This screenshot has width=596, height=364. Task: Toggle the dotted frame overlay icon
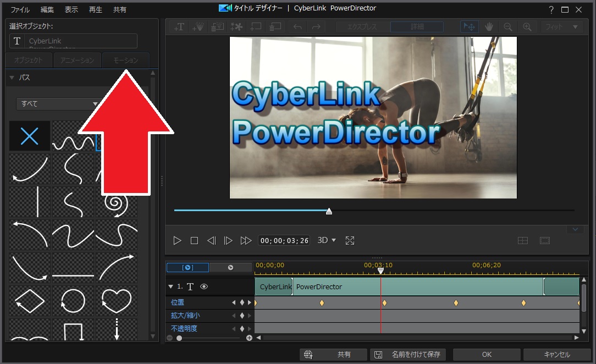[x=545, y=240]
